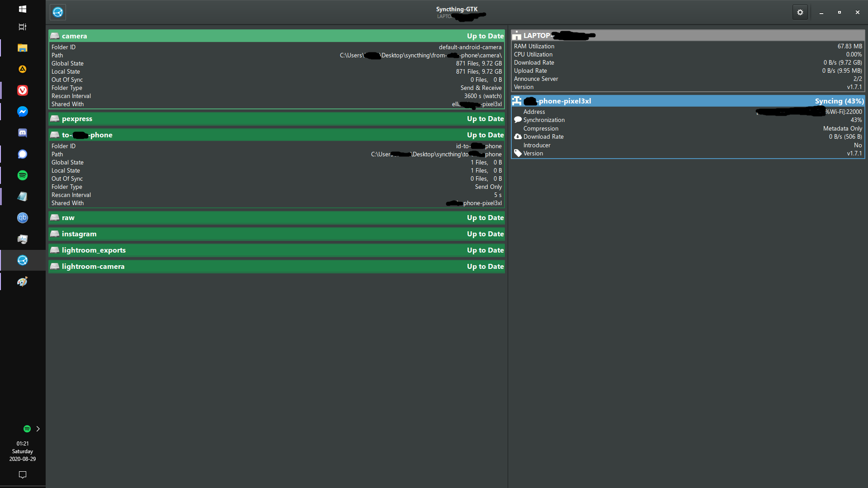868x488 pixels.
Task: Open File Explorer from the taskbar
Action: [x=22, y=48]
